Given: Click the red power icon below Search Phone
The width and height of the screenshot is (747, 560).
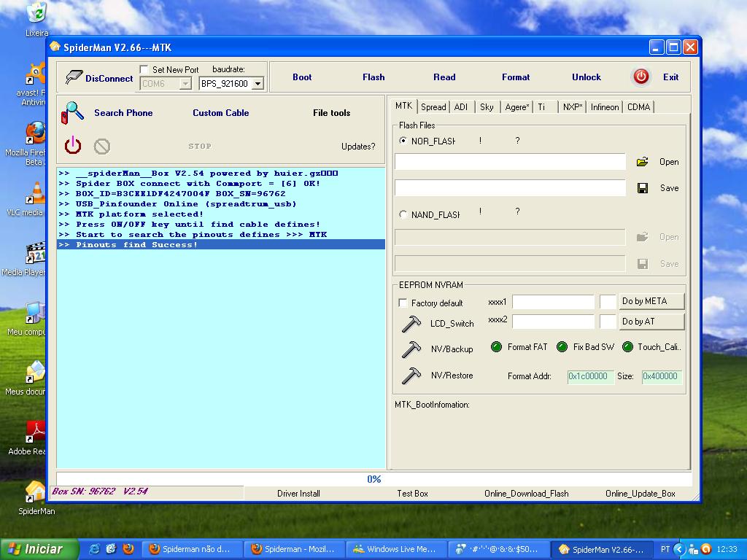Looking at the screenshot, I should (x=73, y=145).
